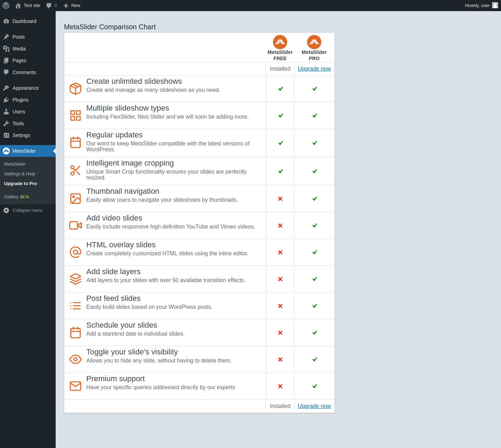Click the calendar icon for Regular updates
501x448 pixels.
point(75,143)
